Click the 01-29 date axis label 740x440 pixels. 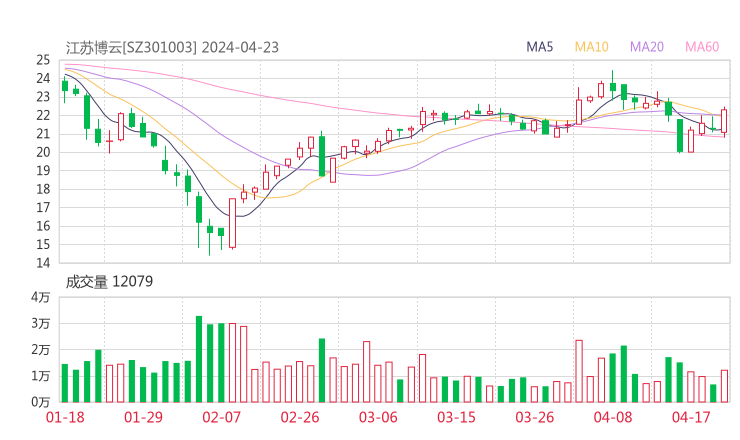coord(143,417)
